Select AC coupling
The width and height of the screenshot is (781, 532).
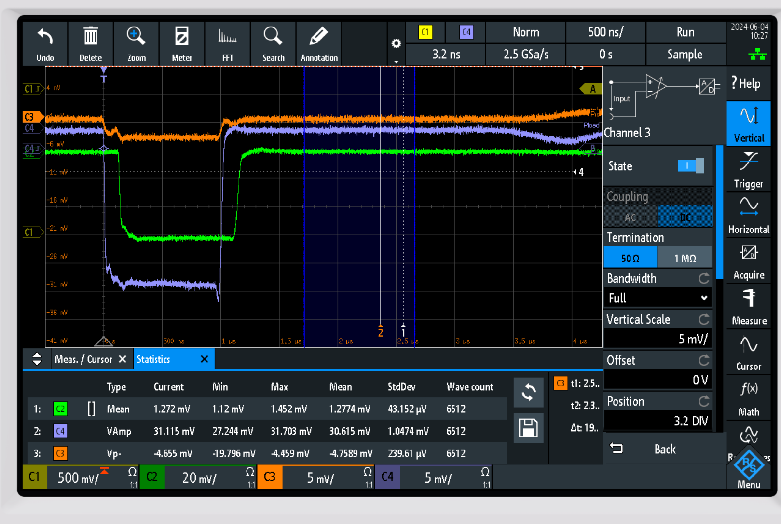[x=630, y=217]
